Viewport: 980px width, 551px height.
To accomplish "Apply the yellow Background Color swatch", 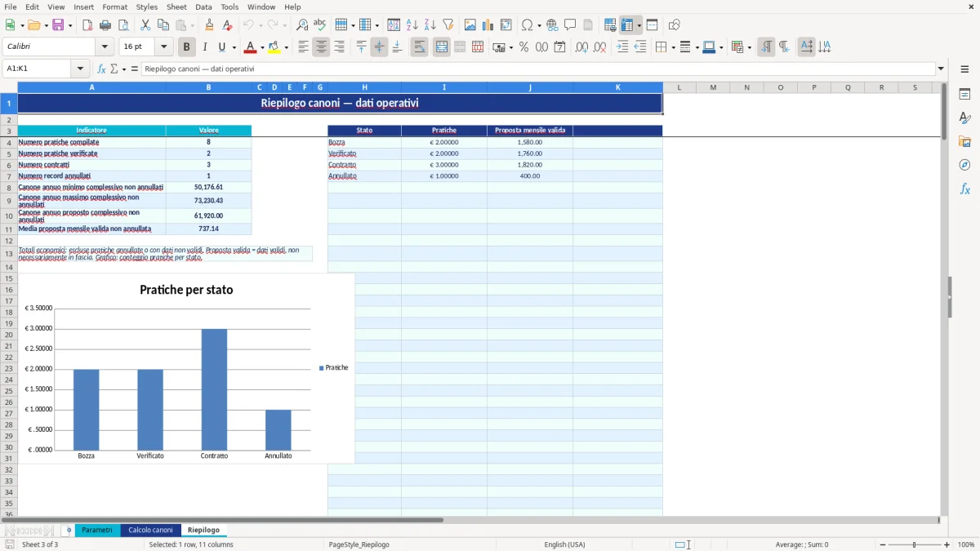I will pos(274,47).
